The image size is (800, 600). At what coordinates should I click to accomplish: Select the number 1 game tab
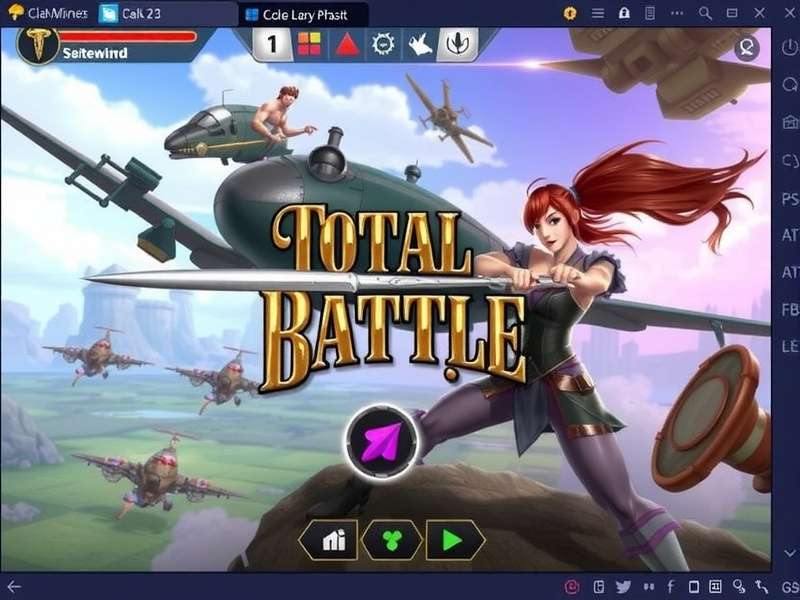coord(272,45)
